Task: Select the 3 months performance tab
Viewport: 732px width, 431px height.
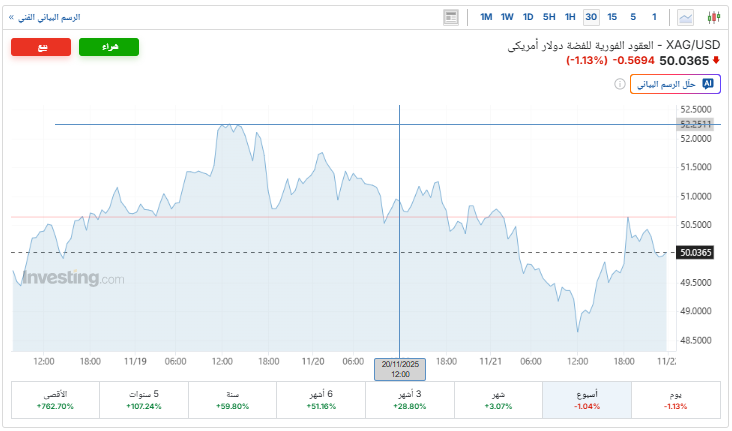Action: pyautogui.click(x=410, y=400)
